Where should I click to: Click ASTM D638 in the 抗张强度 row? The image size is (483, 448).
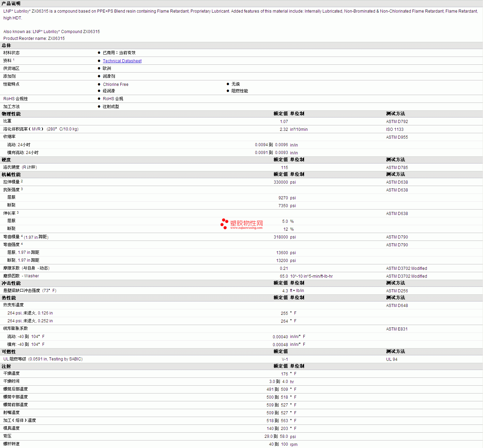tap(397, 190)
